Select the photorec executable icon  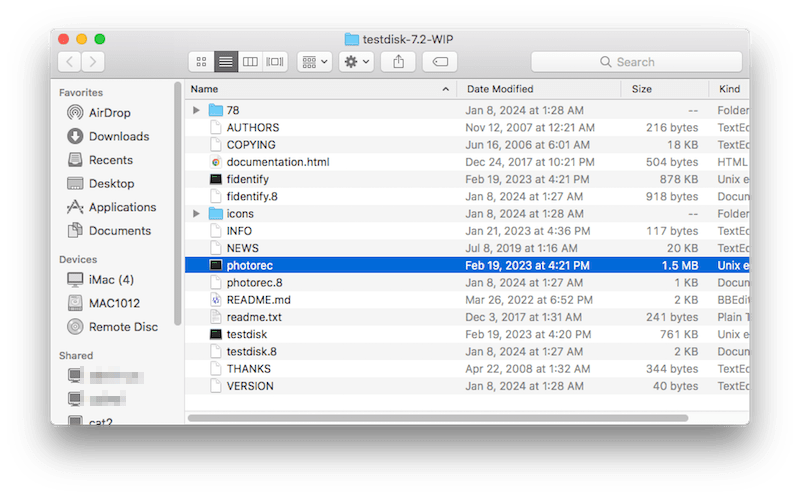[216, 265]
